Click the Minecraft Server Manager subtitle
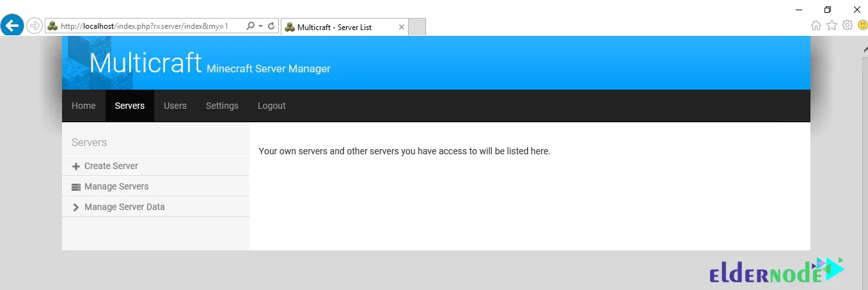The width and height of the screenshot is (868, 290). point(269,68)
